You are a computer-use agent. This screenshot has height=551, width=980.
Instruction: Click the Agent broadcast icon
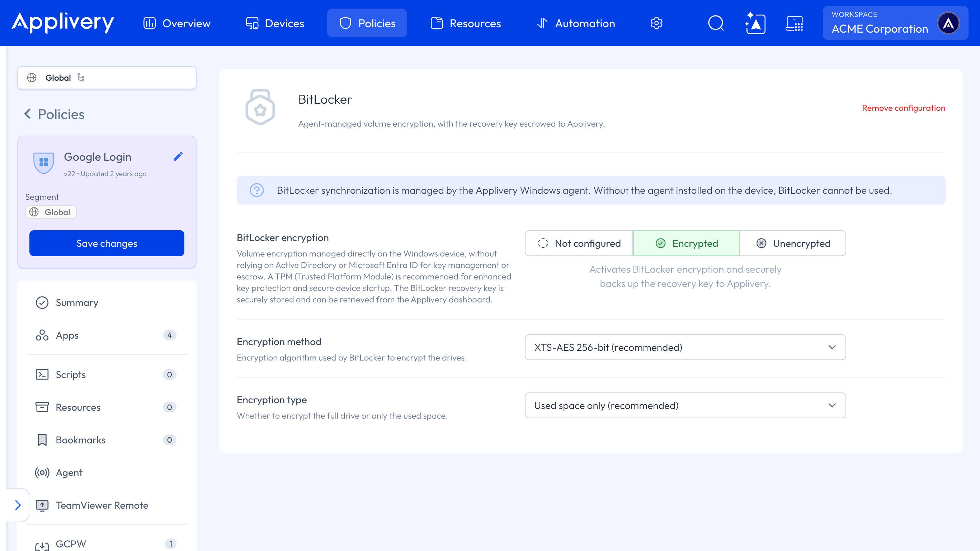[x=42, y=472]
